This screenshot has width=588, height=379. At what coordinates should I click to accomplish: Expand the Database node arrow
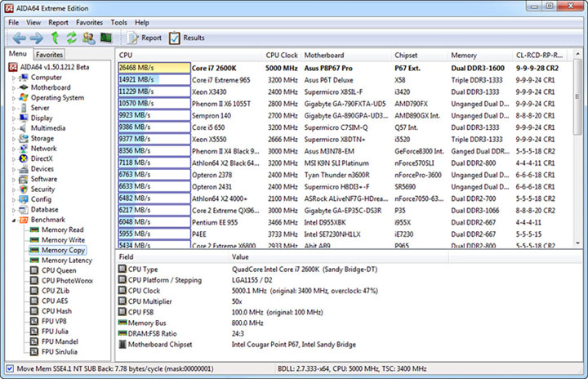(x=14, y=210)
